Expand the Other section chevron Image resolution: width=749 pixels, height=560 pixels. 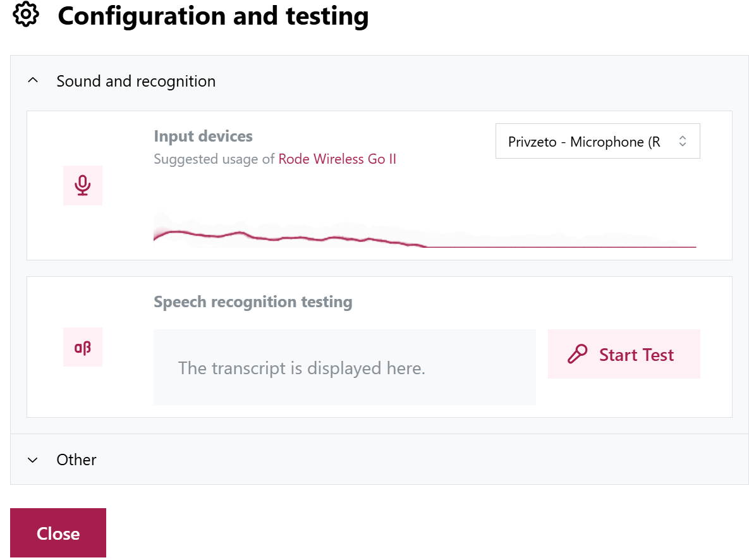tap(32, 460)
